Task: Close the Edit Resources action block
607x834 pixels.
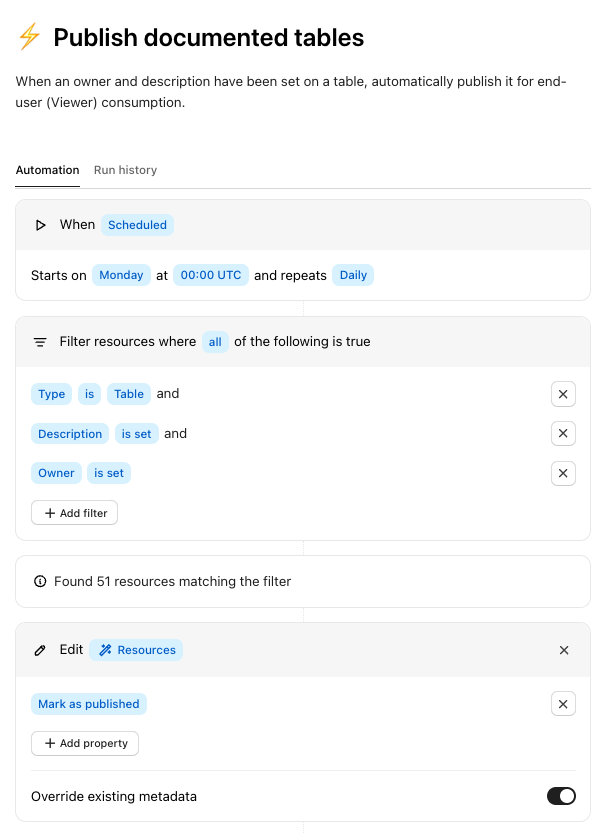Action: (x=564, y=650)
